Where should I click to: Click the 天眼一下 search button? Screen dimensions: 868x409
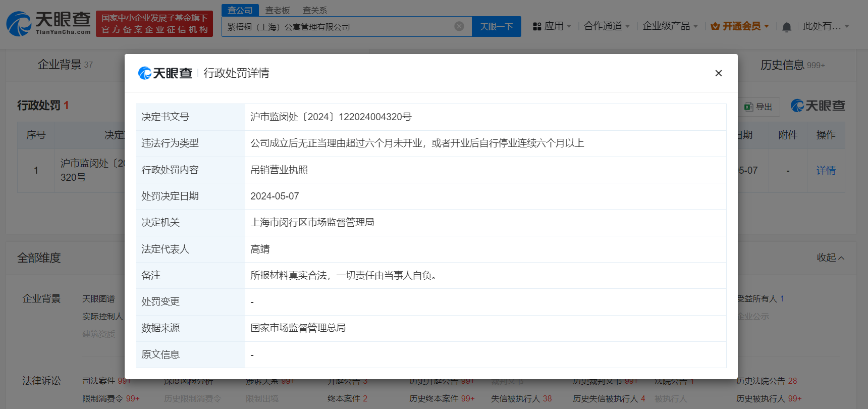497,26
